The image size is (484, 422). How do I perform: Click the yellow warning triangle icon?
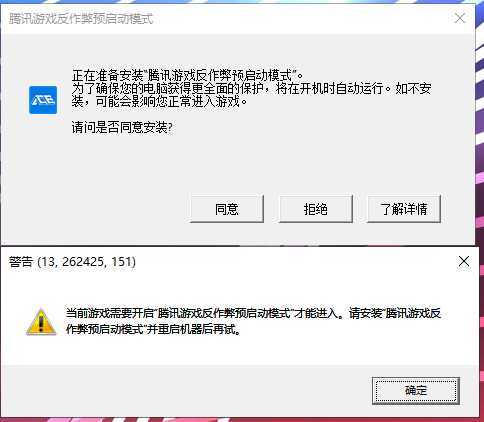click(41, 321)
